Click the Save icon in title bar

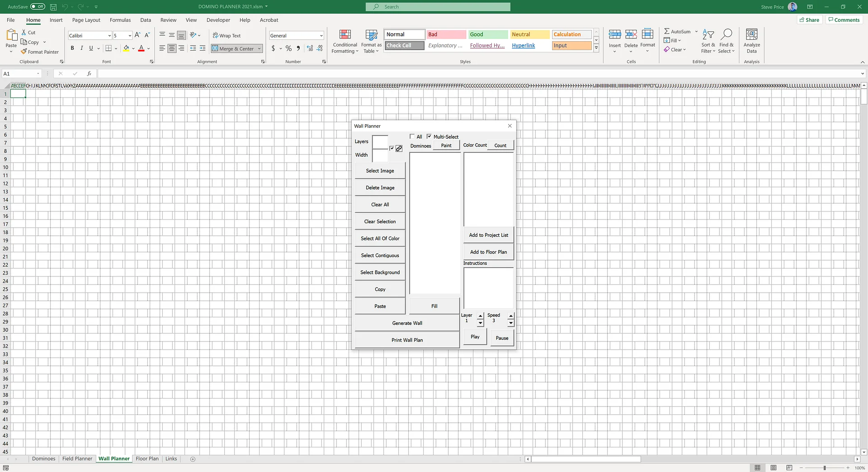(x=53, y=7)
